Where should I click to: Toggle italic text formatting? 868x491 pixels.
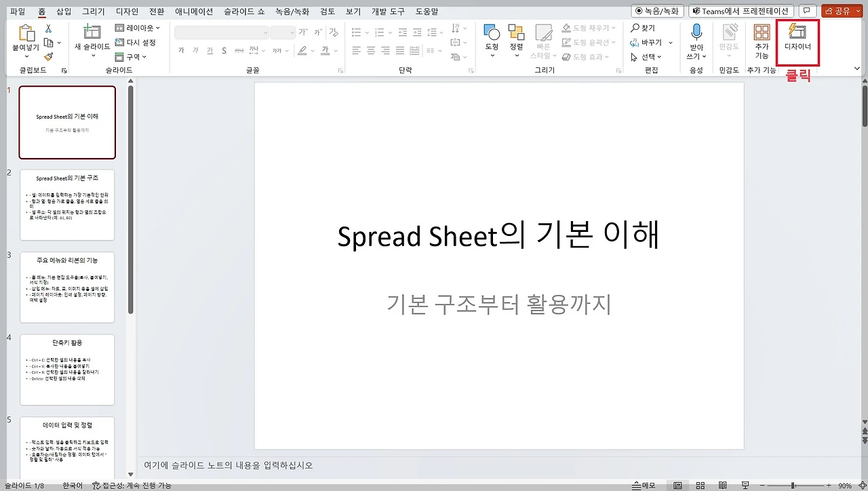195,50
